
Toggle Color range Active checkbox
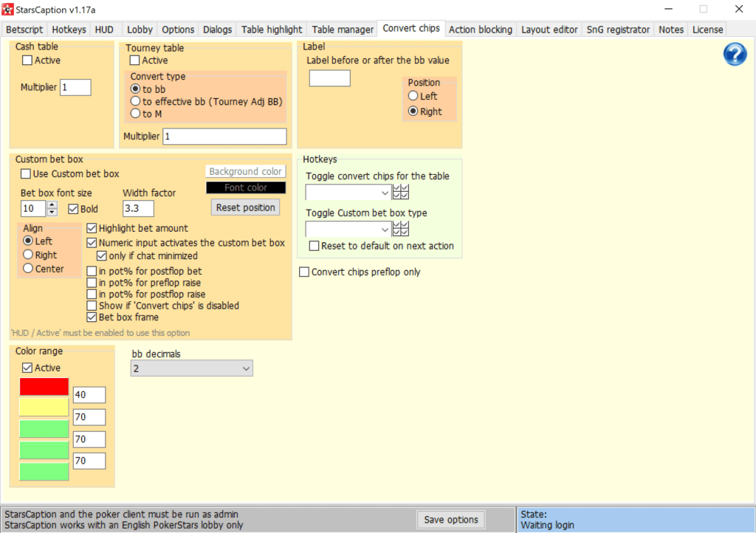(27, 368)
